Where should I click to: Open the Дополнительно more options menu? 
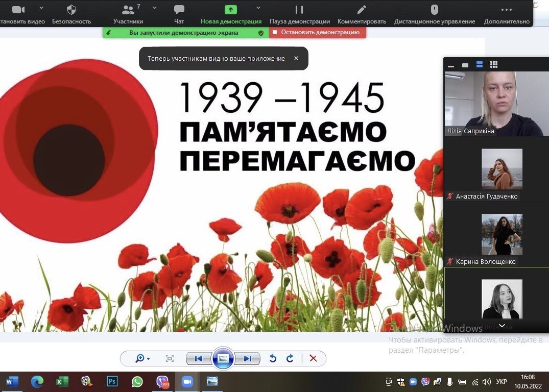tap(507, 14)
